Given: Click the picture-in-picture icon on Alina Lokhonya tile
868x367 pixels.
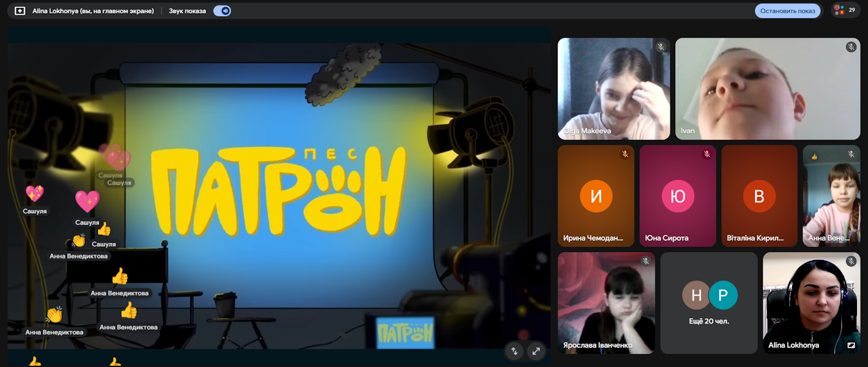Looking at the screenshot, I should coord(851,346).
